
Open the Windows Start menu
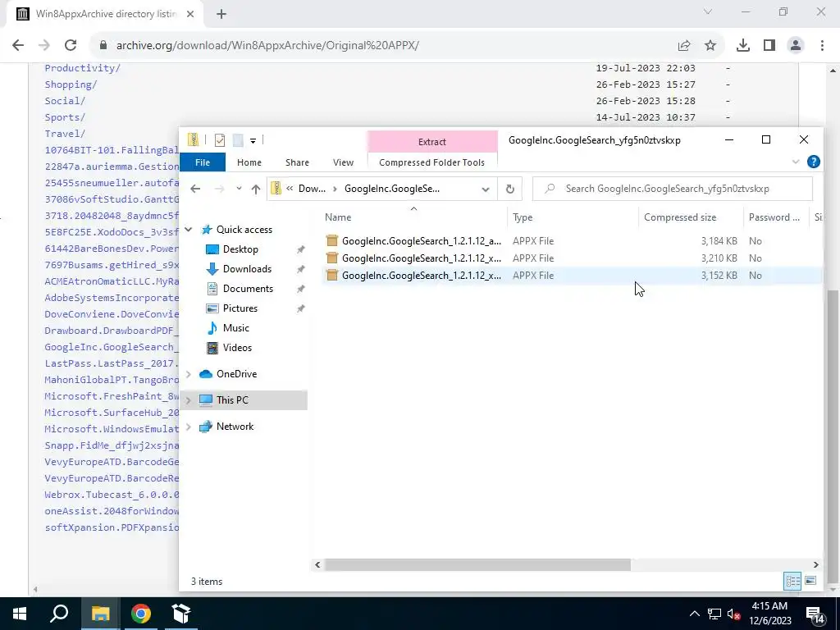click(x=20, y=614)
